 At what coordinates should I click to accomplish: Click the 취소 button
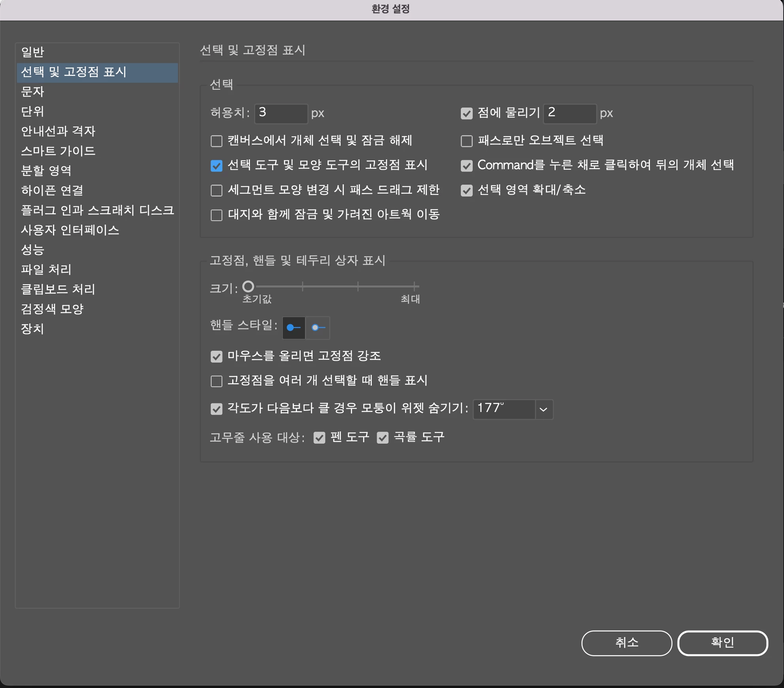coord(627,643)
